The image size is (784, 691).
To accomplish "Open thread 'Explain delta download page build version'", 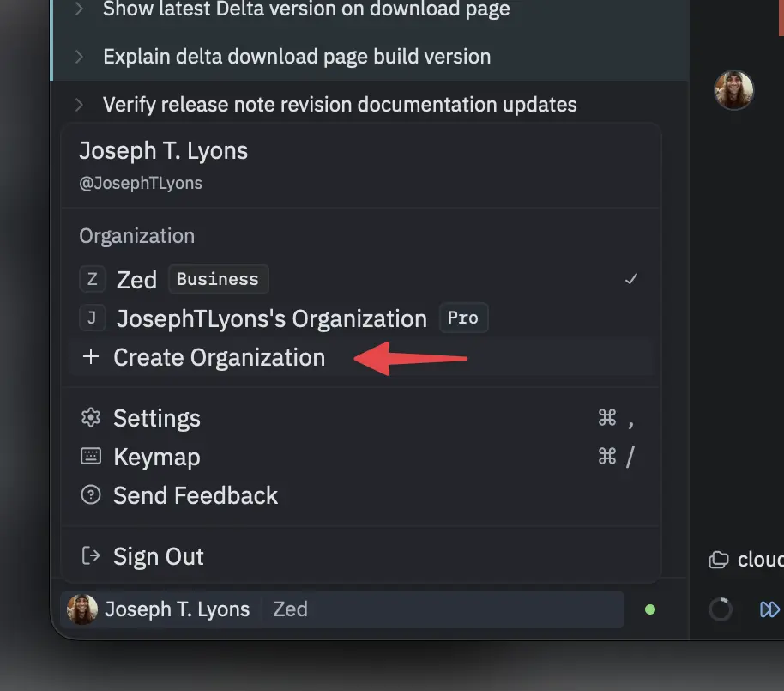I will point(297,57).
